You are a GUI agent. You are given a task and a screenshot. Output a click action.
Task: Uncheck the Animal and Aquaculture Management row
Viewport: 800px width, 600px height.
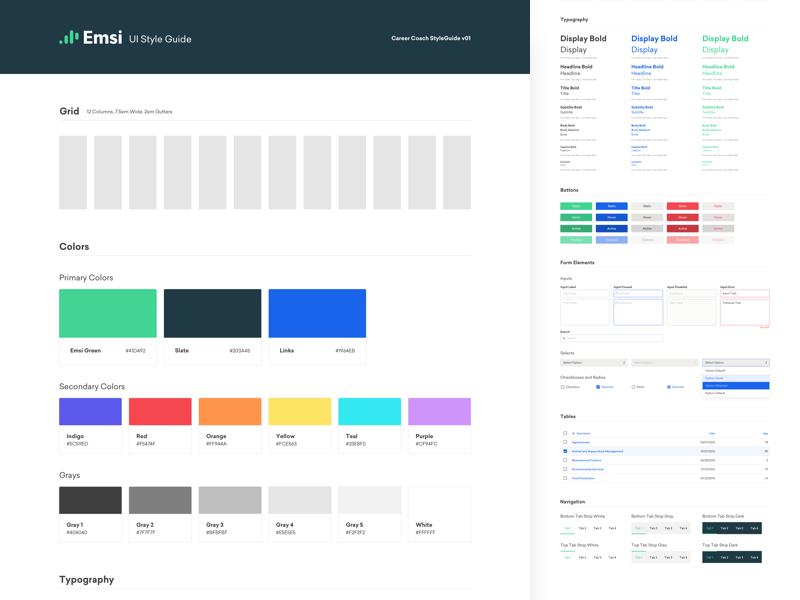565,451
